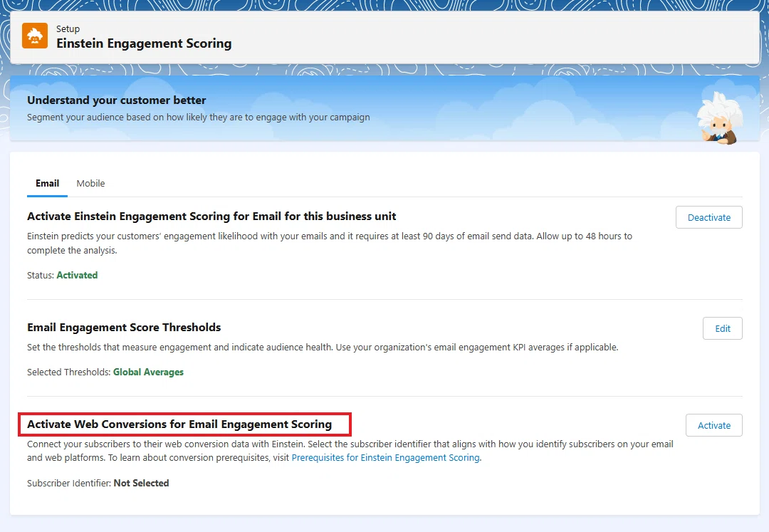Deactivate Einstein Engagement Scoring for Email
The width and height of the screenshot is (769, 532).
point(708,217)
